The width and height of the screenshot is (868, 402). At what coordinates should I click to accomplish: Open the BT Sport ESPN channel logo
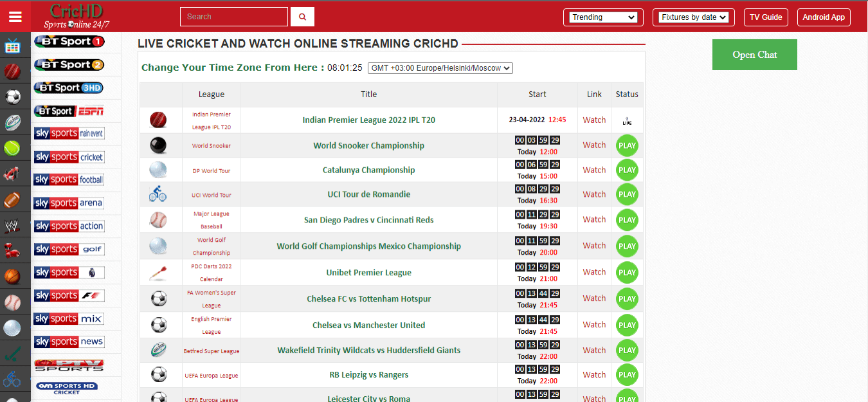pyautogui.click(x=69, y=111)
